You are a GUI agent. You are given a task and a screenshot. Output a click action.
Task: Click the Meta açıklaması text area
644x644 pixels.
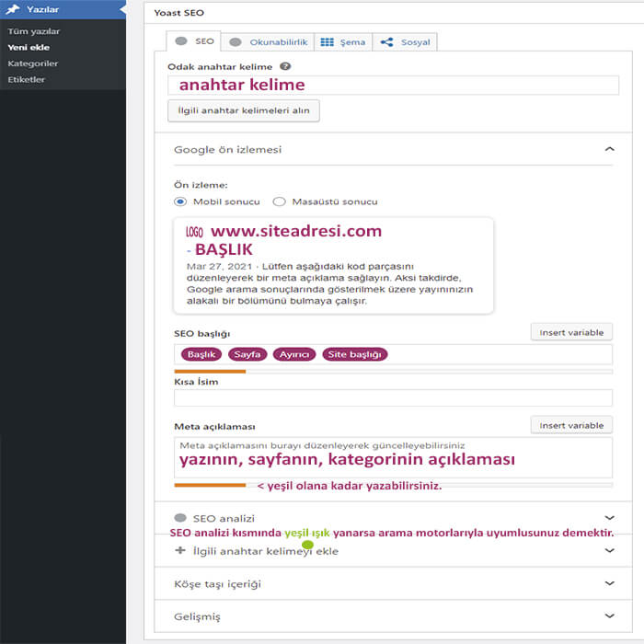tap(393, 457)
